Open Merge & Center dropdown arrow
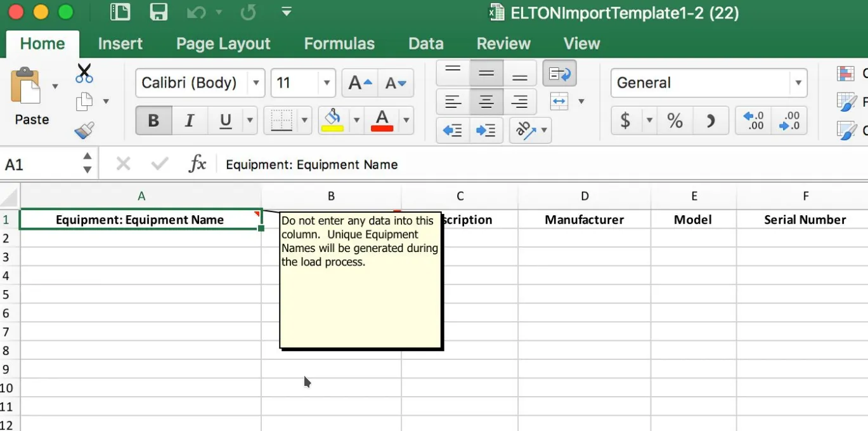This screenshot has width=868, height=431. 581,102
